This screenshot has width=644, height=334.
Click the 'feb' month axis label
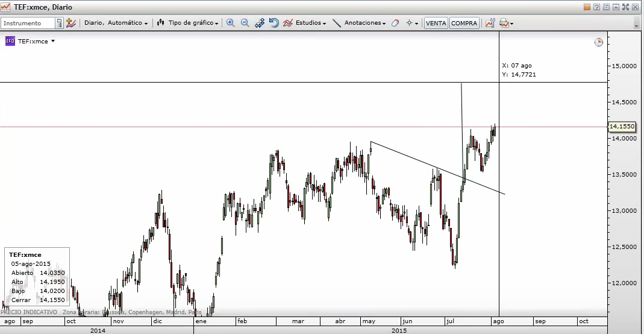pos(242,321)
